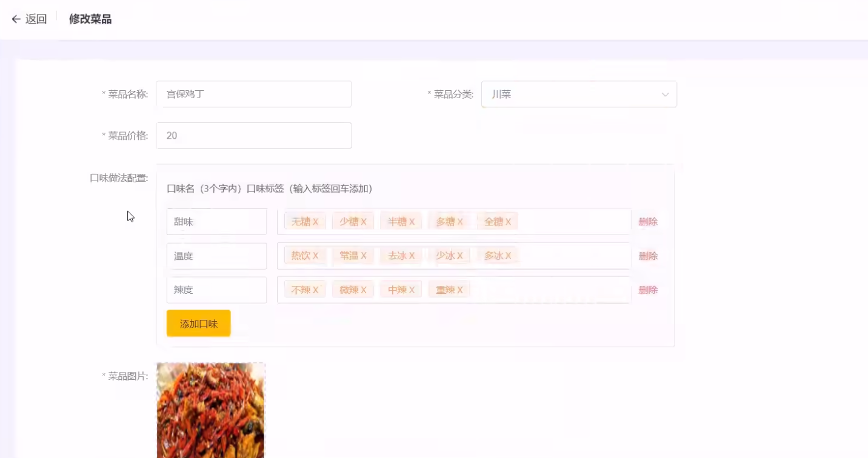
Task: Click the 甜味 flavor name field
Action: click(216, 222)
